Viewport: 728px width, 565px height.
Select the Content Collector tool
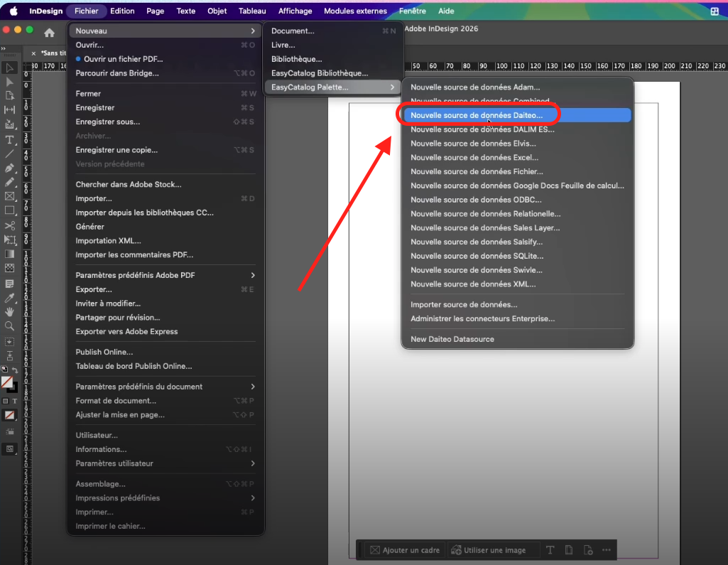pos(9,124)
